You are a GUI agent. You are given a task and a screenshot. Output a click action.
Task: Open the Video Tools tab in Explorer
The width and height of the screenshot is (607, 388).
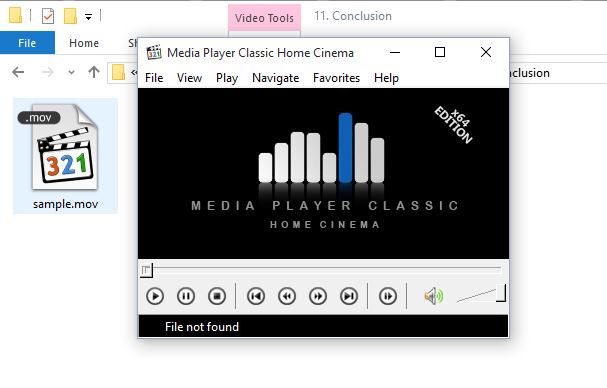[264, 18]
